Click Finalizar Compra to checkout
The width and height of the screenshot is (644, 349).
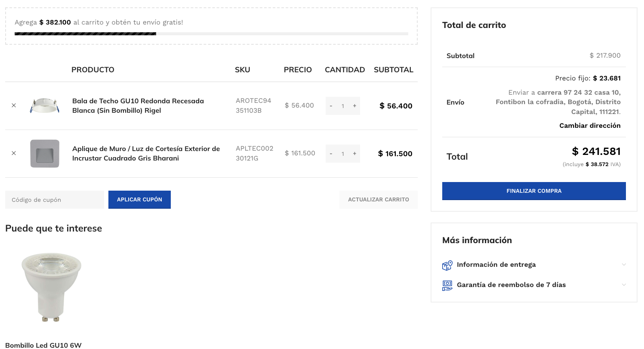(x=534, y=191)
